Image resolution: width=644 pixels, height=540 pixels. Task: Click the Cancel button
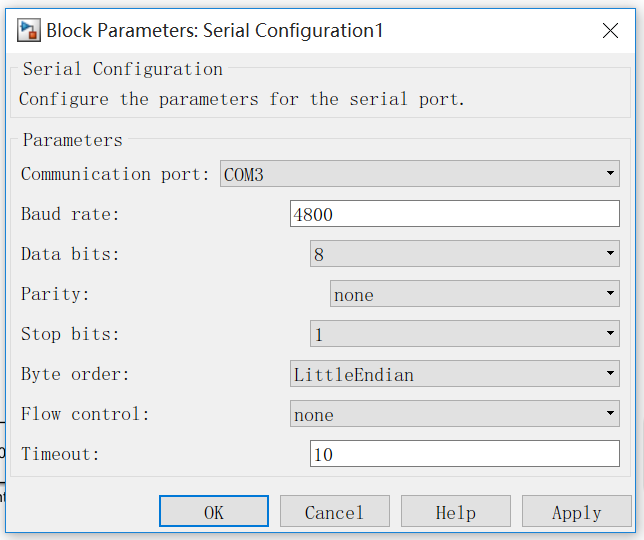pyautogui.click(x=335, y=511)
